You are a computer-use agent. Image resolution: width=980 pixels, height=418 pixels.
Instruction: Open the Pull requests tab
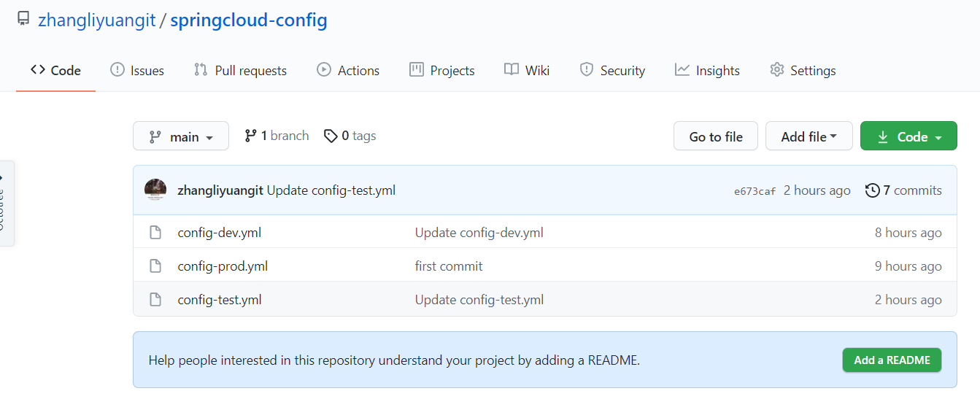point(240,70)
